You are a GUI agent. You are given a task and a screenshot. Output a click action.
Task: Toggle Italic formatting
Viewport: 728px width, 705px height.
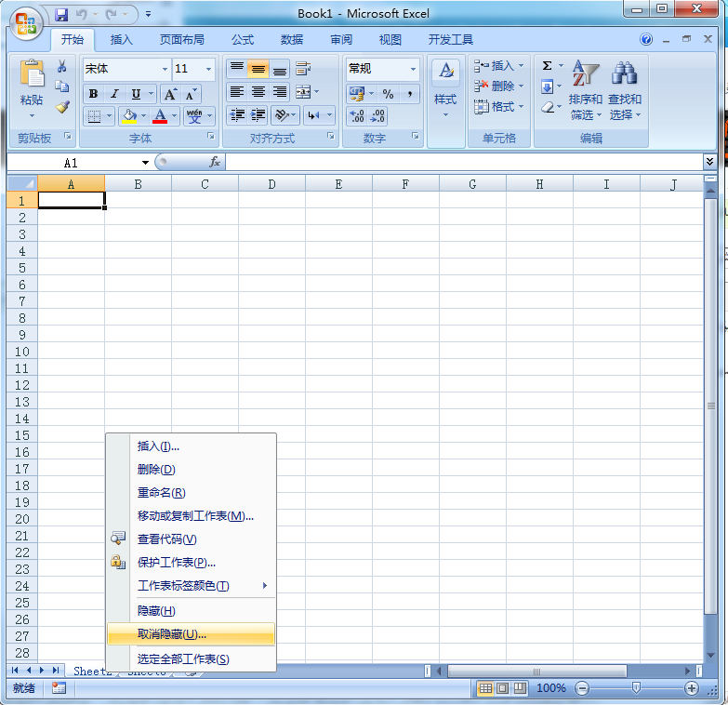click(114, 94)
